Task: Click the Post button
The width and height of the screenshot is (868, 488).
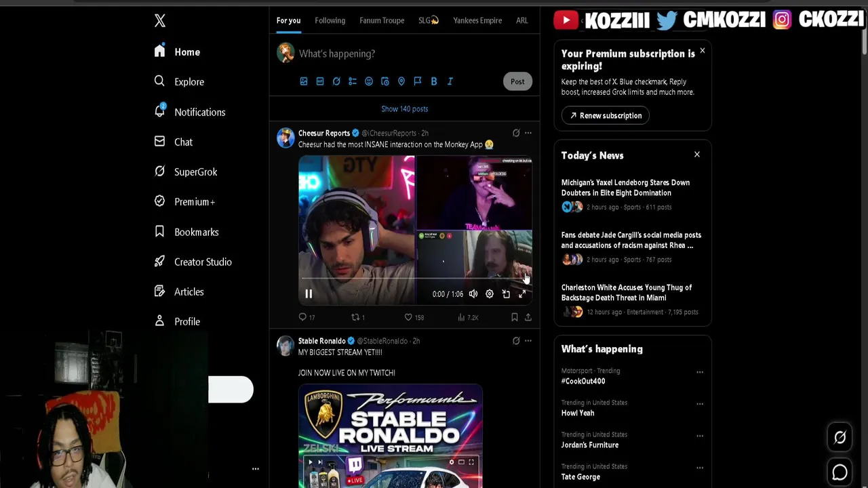Action: click(x=517, y=81)
